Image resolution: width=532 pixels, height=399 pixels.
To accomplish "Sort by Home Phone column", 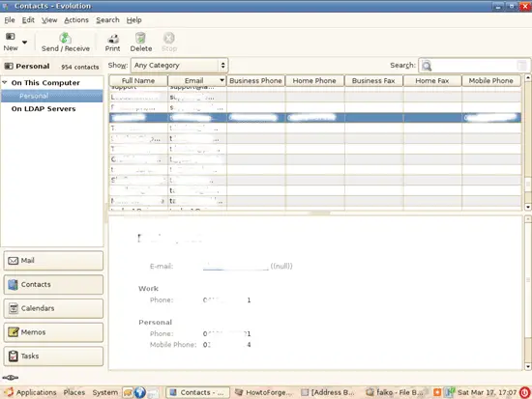I will point(314,81).
